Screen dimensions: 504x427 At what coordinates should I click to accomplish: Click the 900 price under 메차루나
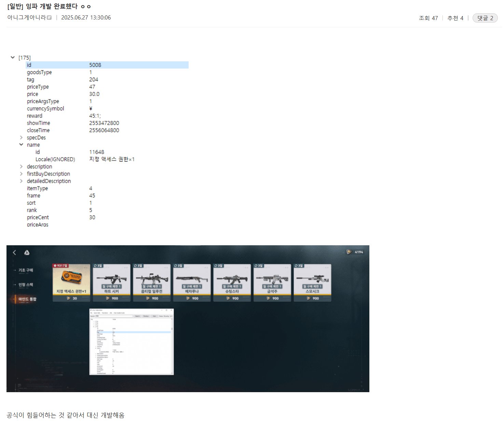pos(195,299)
